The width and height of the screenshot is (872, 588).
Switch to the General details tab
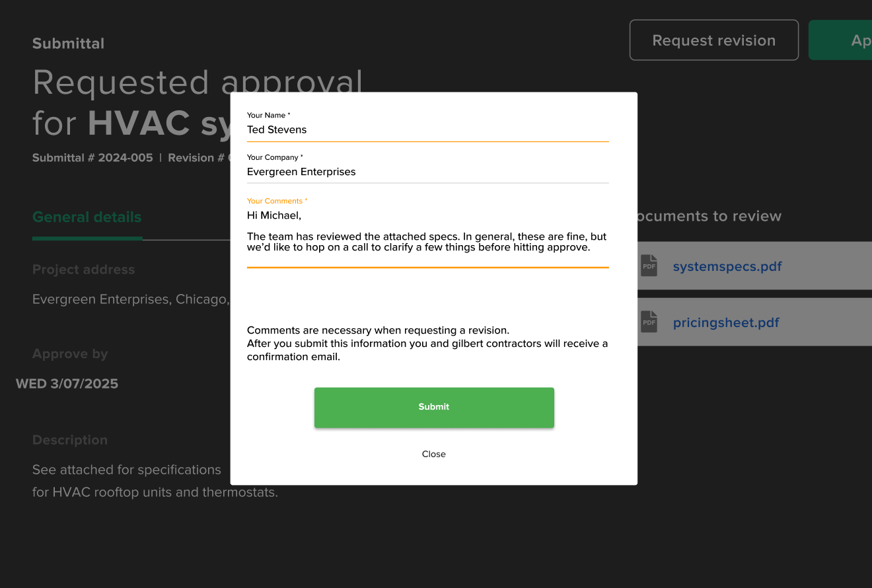pyautogui.click(x=87, y=217)
